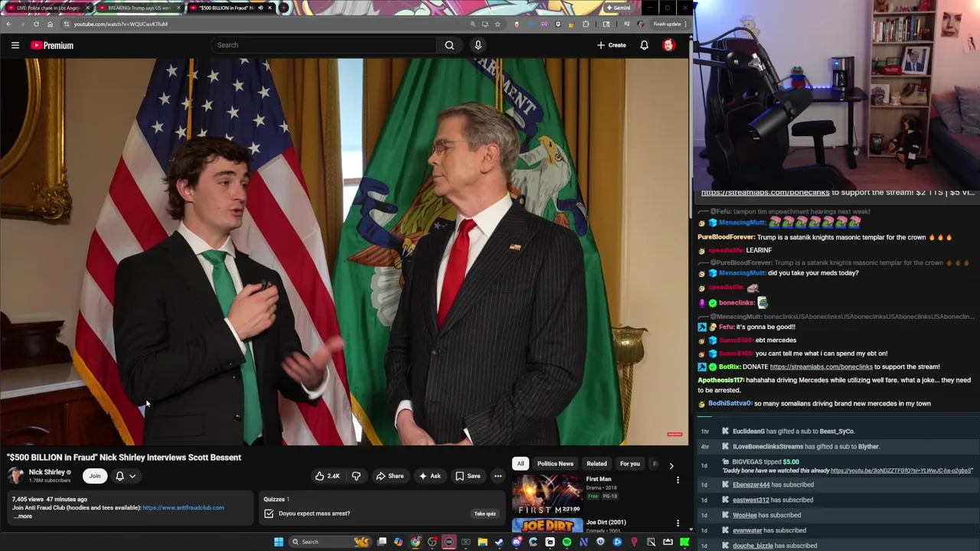Click Apotheosis117 username in chat

720,380
